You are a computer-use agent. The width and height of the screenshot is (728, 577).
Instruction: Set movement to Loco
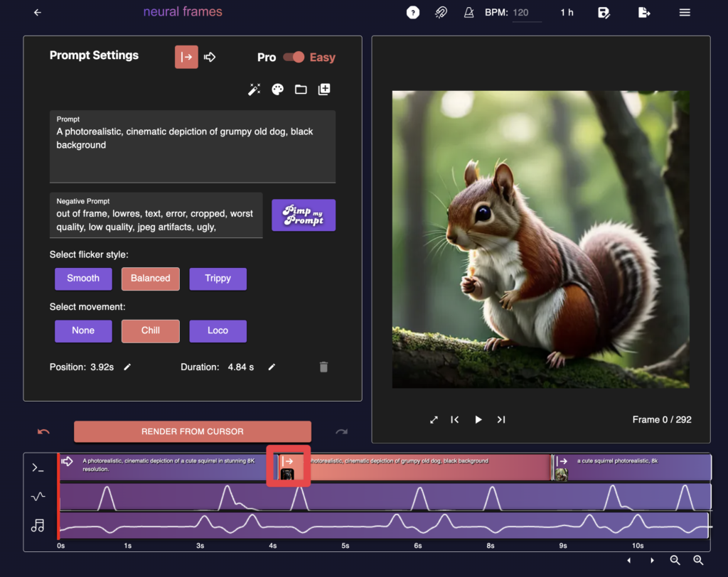(x=218, y=330)
